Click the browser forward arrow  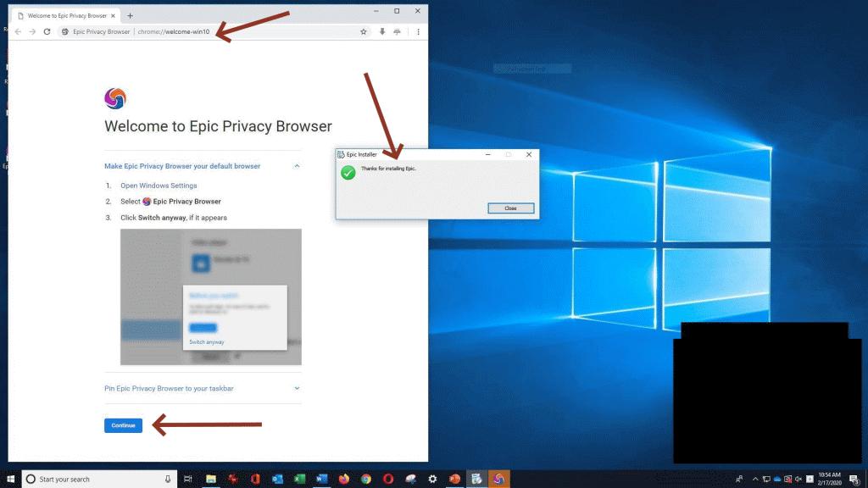click(x=33, y=31)
